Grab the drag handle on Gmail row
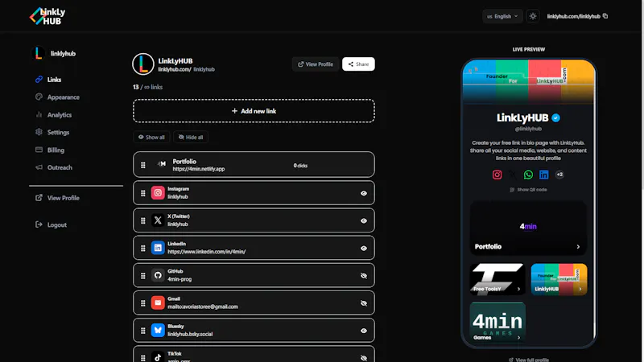This screenshot has width=644, height=362. click(143, 303)
